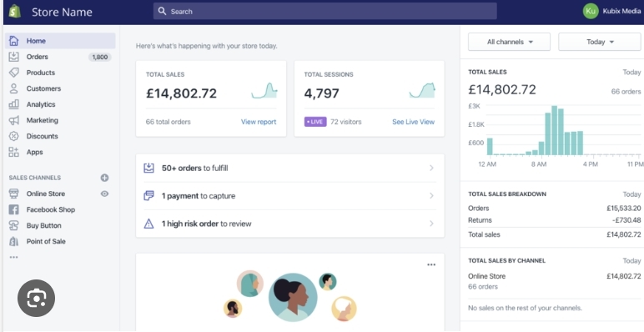The width and height of the screenshot is (644, 332).
Task: Click the purple LIVE badge
Action: (x=315, y=122)
